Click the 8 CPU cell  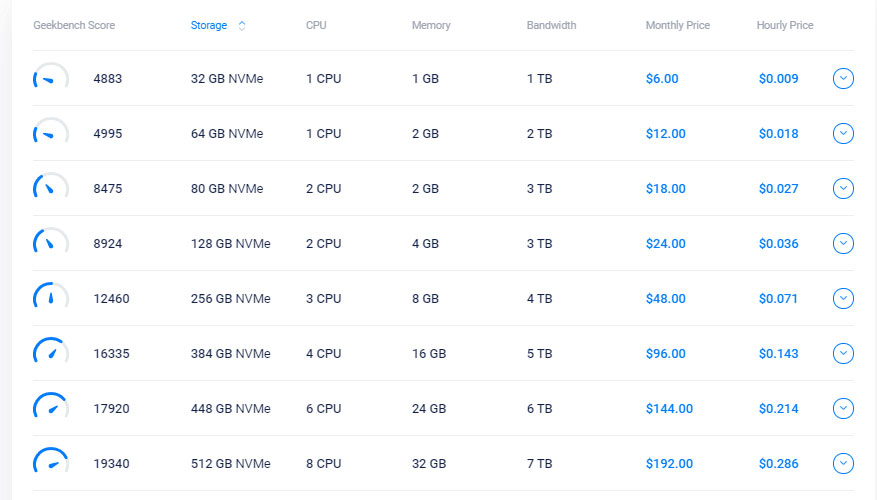323,464
